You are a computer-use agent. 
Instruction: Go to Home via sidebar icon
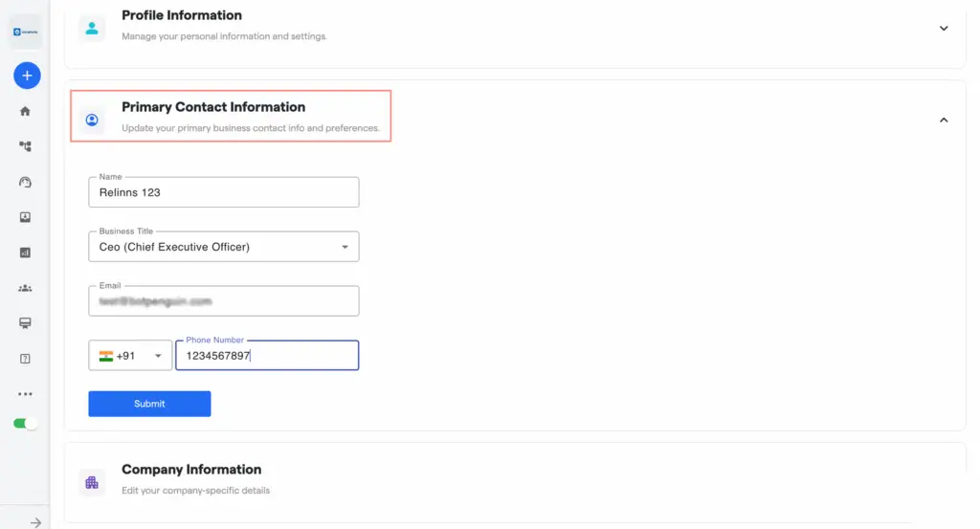[25, 111]
